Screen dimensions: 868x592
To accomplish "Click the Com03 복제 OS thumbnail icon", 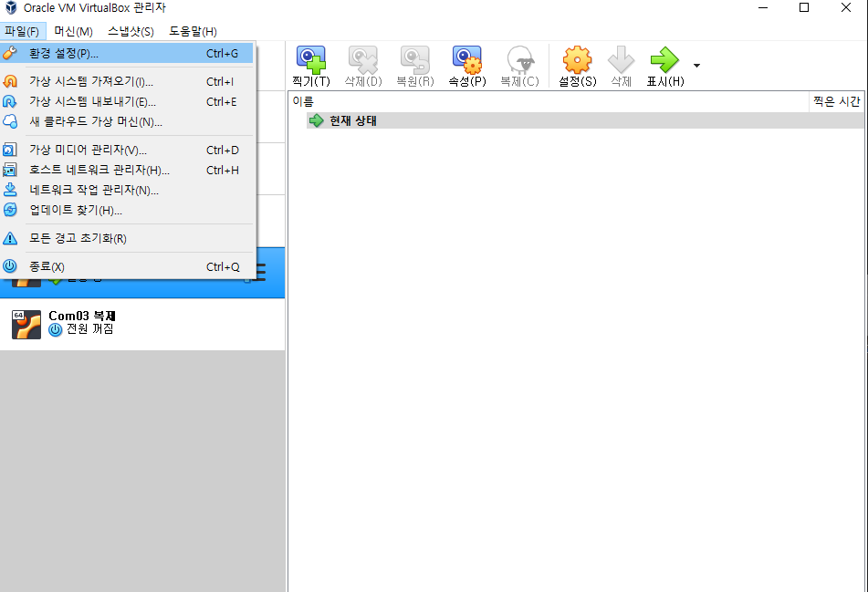I will click(26, 324).
